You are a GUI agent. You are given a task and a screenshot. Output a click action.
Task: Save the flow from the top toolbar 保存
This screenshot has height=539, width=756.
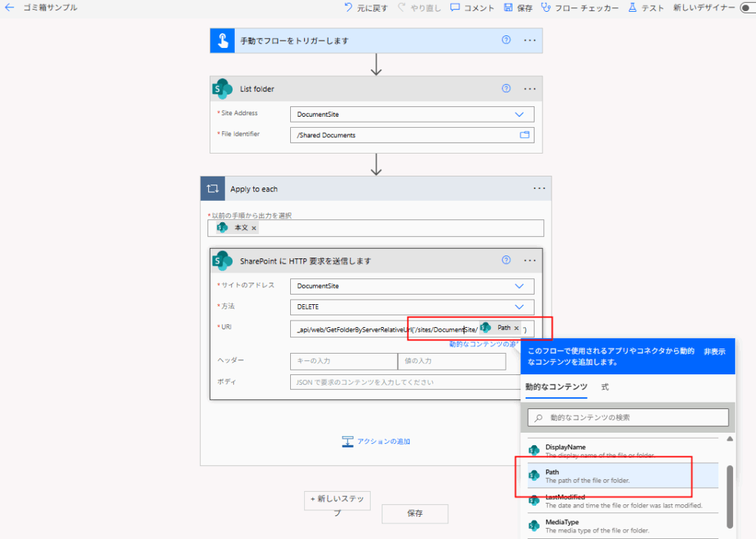pyautogui.click(x=518, y=7)
